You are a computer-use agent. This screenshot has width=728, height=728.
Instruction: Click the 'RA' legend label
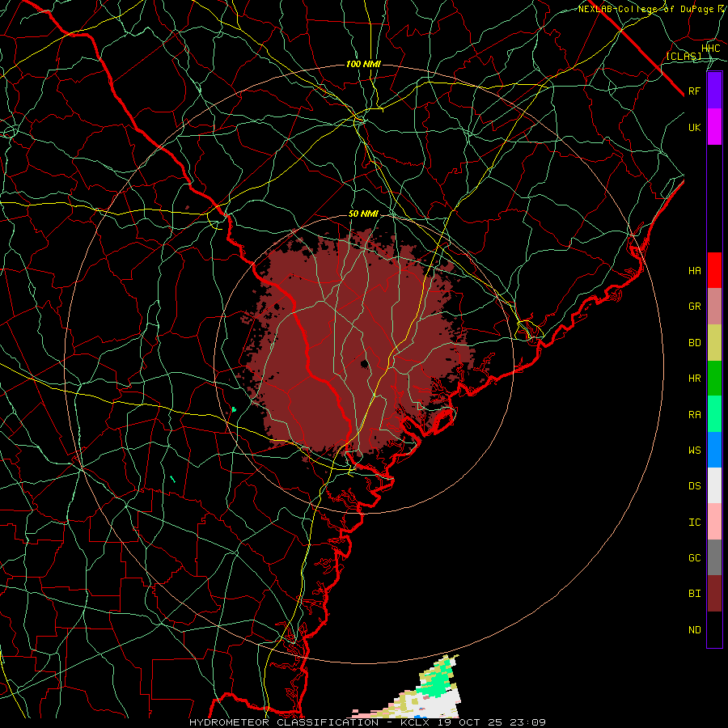(694, 415)
